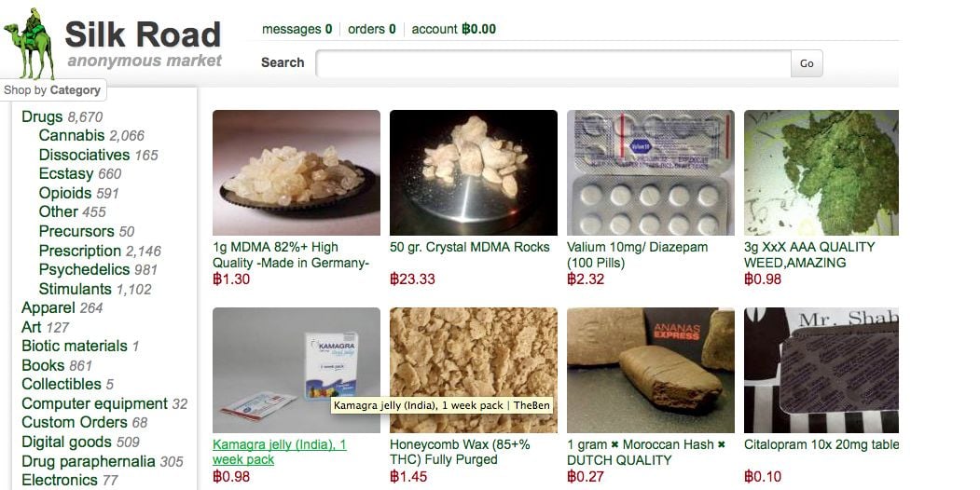Click the Silk Road camel logo
Screen dimensions: 980x490
29,44
